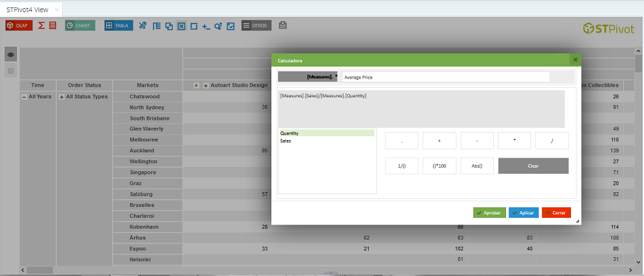Toggle the eye visibility icon in sidebar

[x=11, y=55]
